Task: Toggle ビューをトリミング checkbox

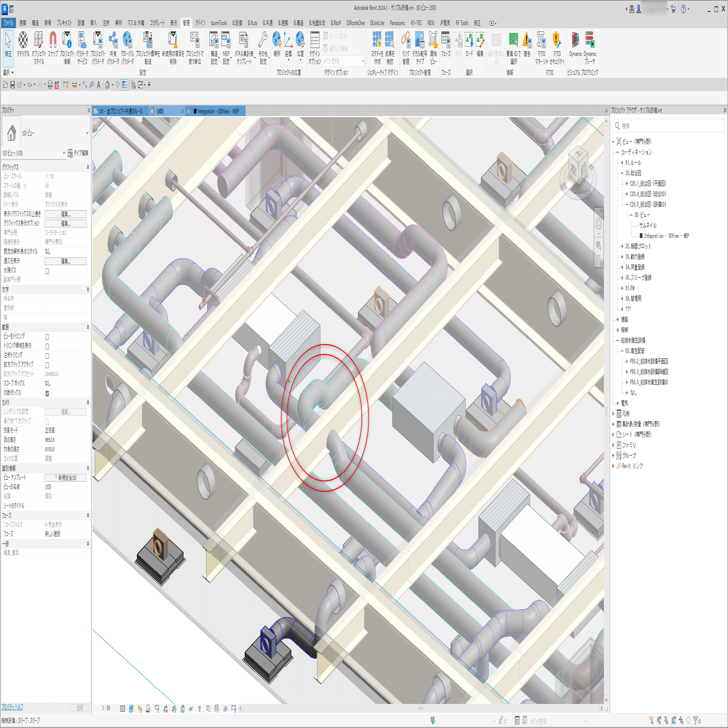Action: 47,337
